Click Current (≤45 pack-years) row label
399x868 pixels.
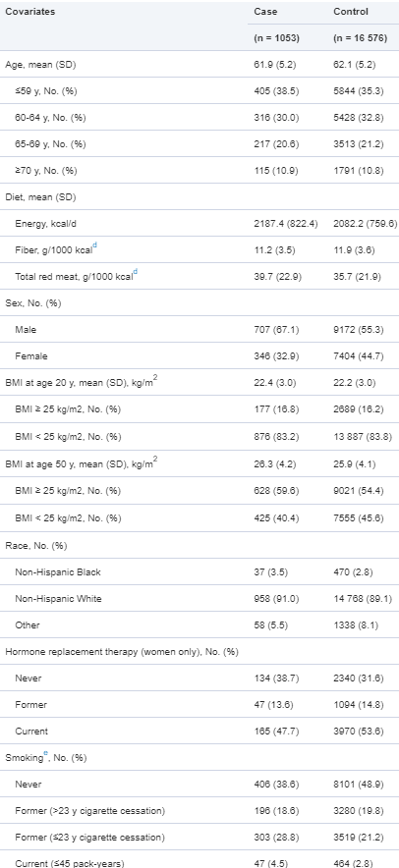point(69,863)
